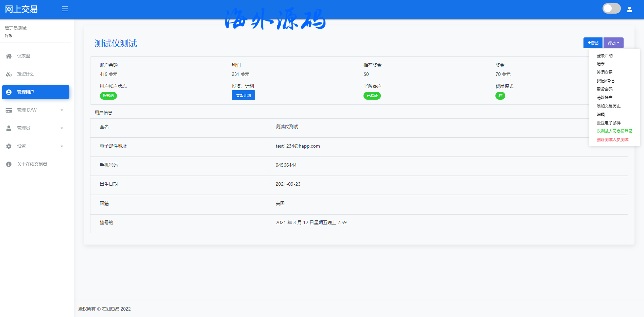Select 以测试人员身份登录 green link
644x317 pixels.
(x=614, y=131)
